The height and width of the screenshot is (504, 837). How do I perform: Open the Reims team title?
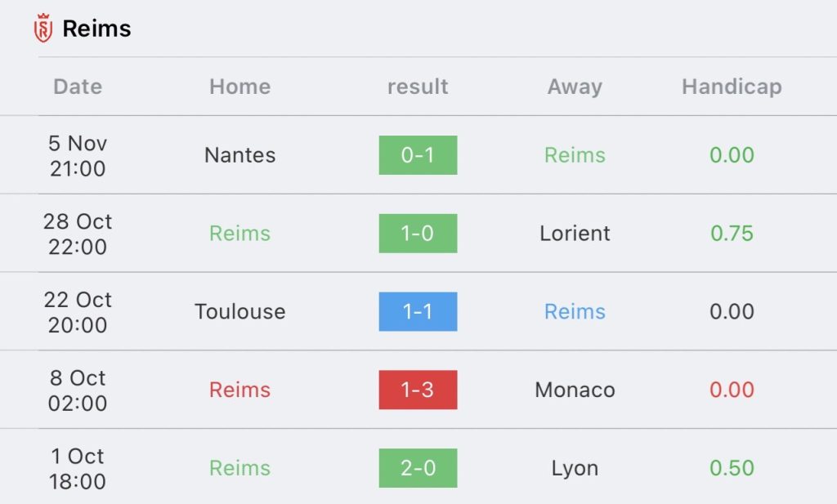pos(96,29)
